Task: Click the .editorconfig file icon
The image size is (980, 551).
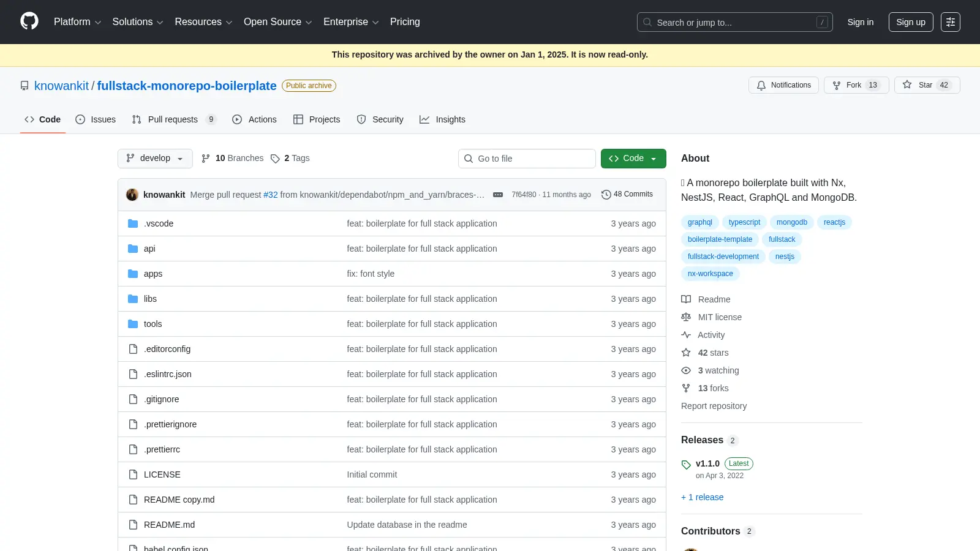Action: coord(133,349)
